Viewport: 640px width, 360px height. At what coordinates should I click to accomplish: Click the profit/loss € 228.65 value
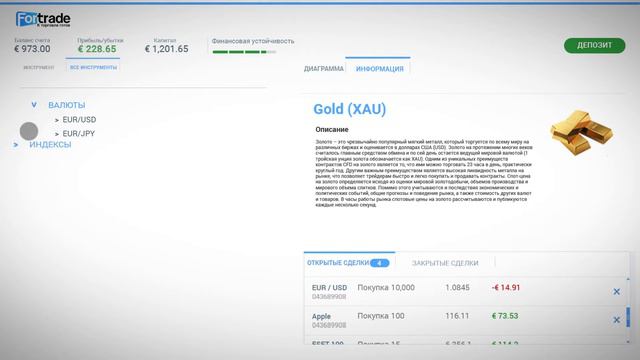click(x=97, y=49)
